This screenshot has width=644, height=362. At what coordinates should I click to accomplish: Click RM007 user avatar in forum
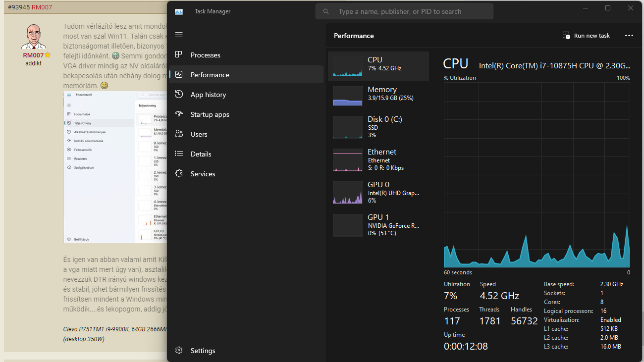34,37
